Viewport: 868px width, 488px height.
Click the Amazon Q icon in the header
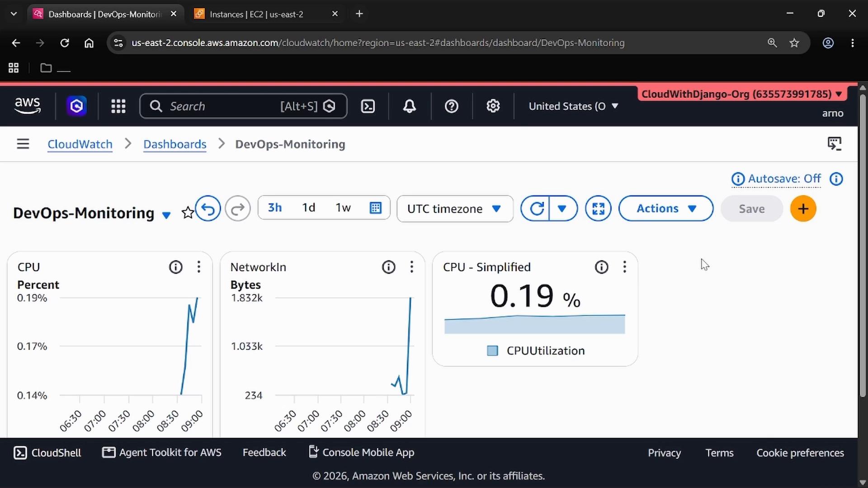point(77,106)
